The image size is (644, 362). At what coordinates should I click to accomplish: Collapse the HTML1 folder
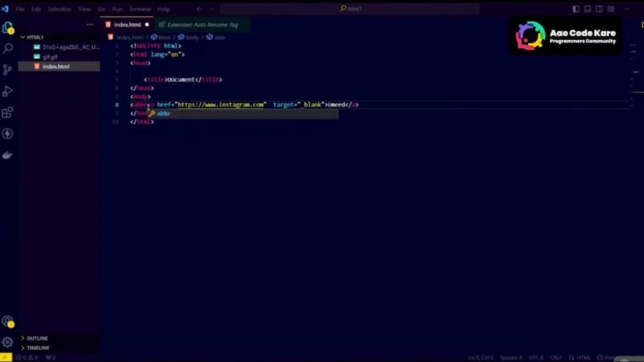click(x=35, y=37)
